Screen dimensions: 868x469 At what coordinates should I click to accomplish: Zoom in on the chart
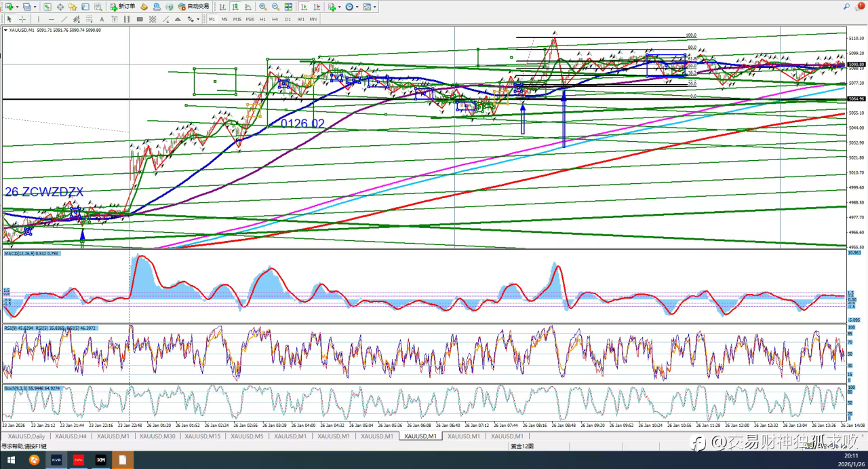click(262, 7)
